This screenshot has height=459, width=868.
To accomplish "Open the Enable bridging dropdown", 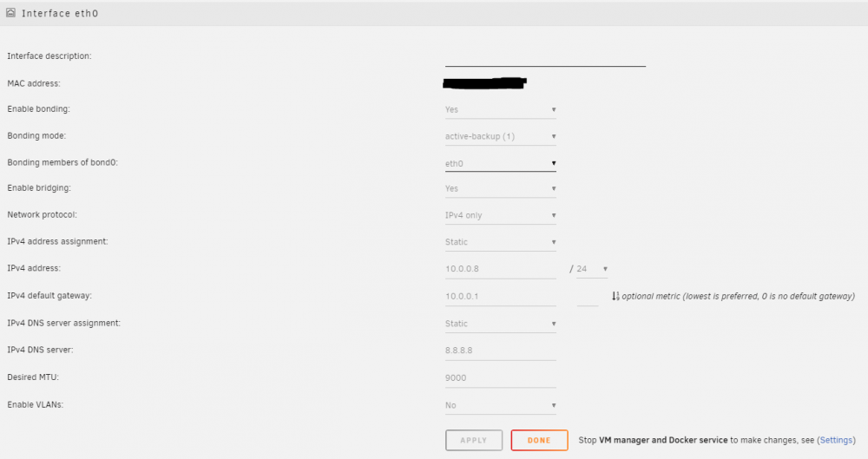I will 501,189.
